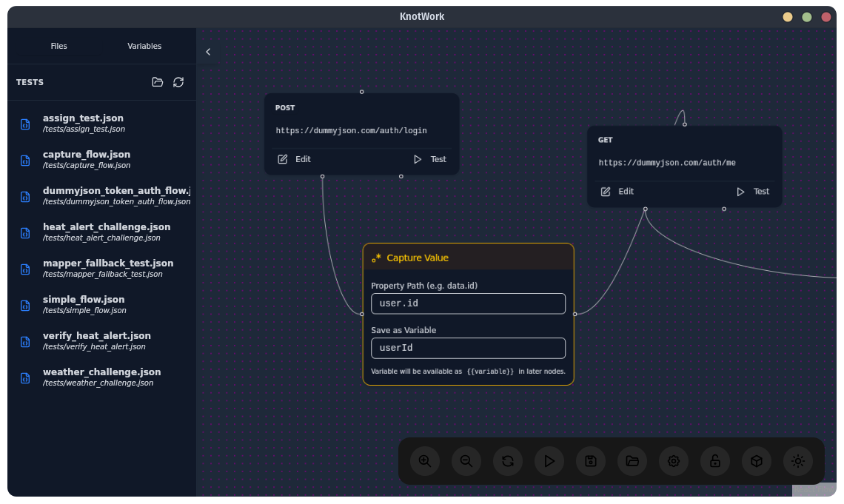The width and height of the screenshot is (844, 504).
Task: Open a folder from the TESTS panel header
Action: coord(157,82)
